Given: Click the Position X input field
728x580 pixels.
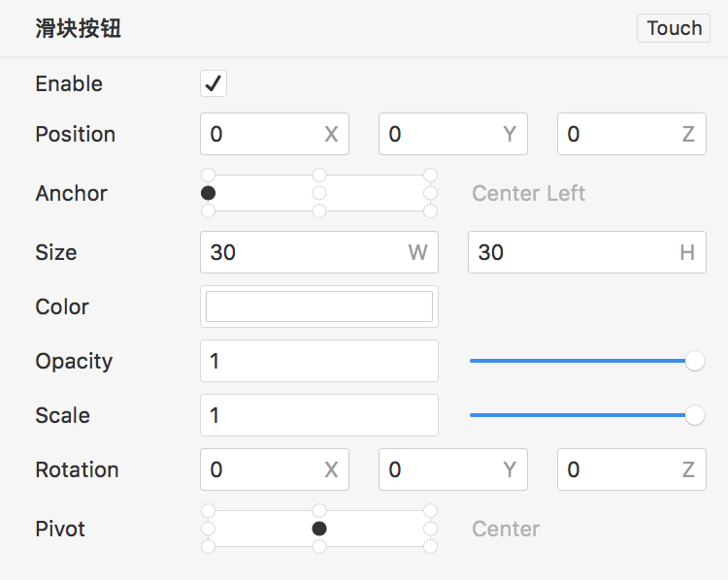Looking at the screenshot, I should pyautogui.click(x=264, y=134).
